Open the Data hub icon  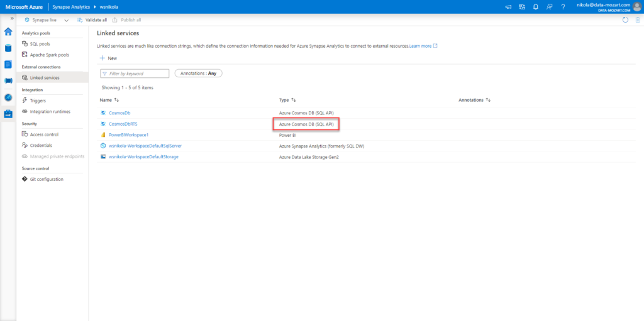click(x=8, y=48)
